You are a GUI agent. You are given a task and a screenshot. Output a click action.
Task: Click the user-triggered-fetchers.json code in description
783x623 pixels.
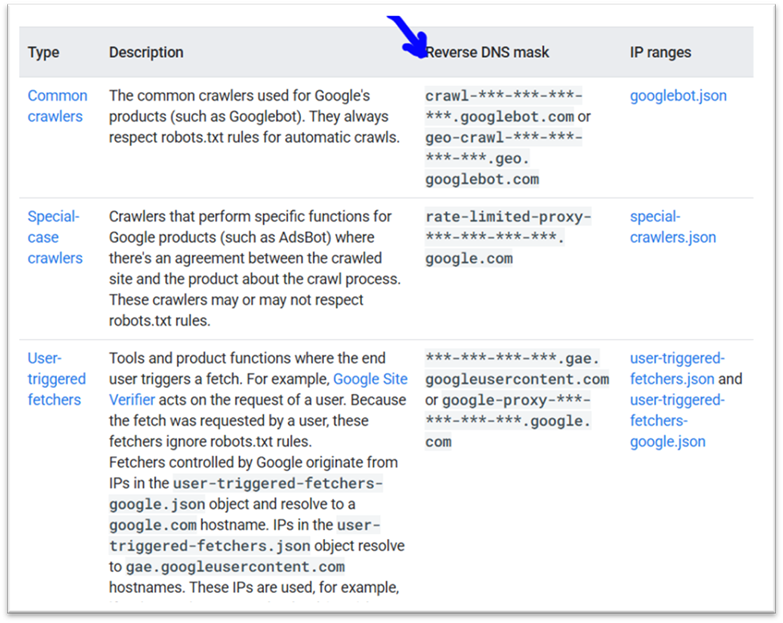245,536
